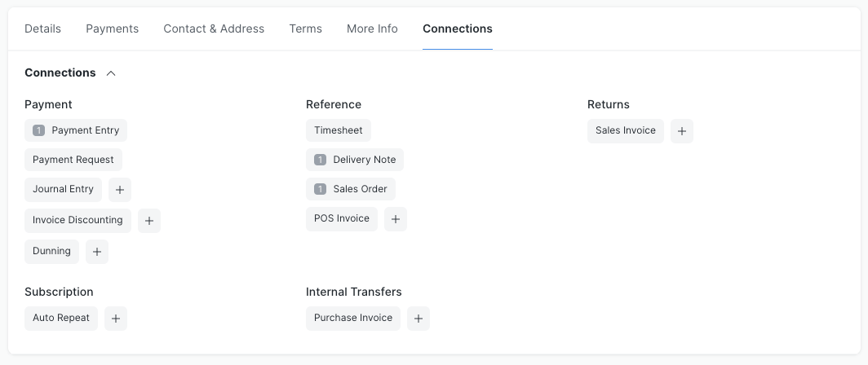This screenshot has height=365, width=868.
Task: Switch to the Details tab
Action: pyautogui.click(x=42, y=29)
